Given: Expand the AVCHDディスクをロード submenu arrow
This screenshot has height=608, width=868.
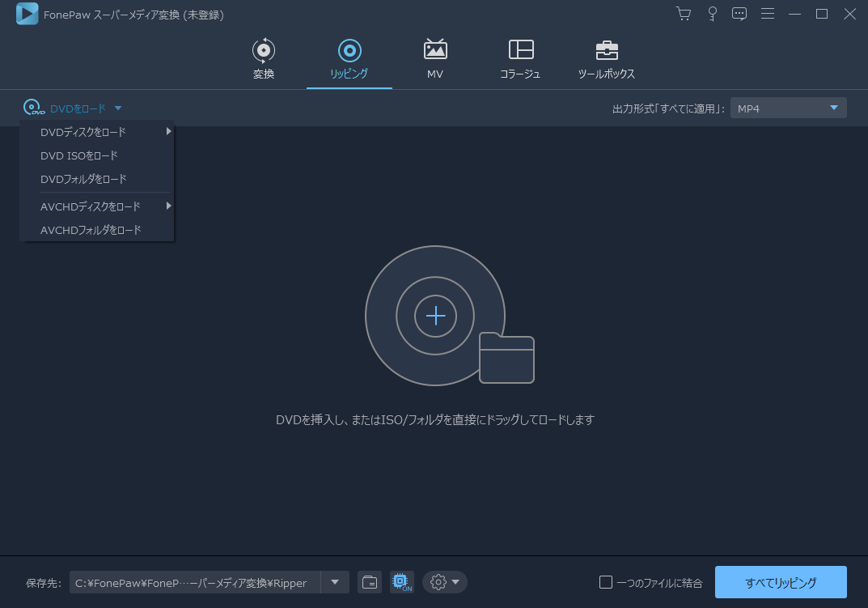Looking at the screenshot, I should 168,206.
